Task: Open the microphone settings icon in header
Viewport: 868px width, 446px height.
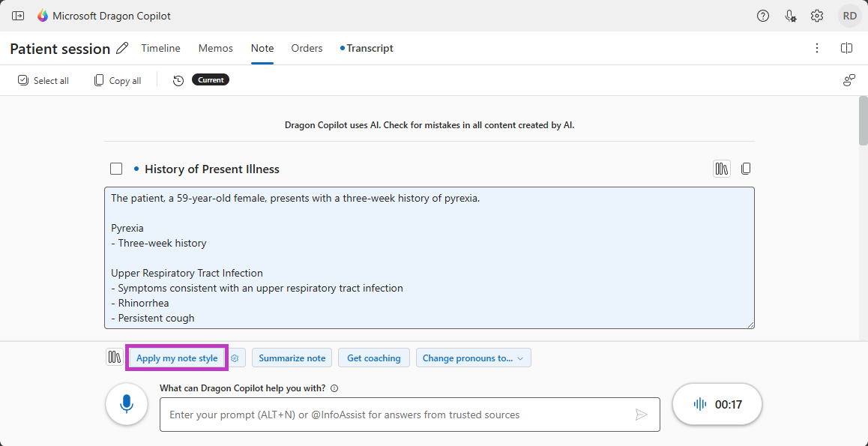Action: pyautogui.click(x=790, y=16)
